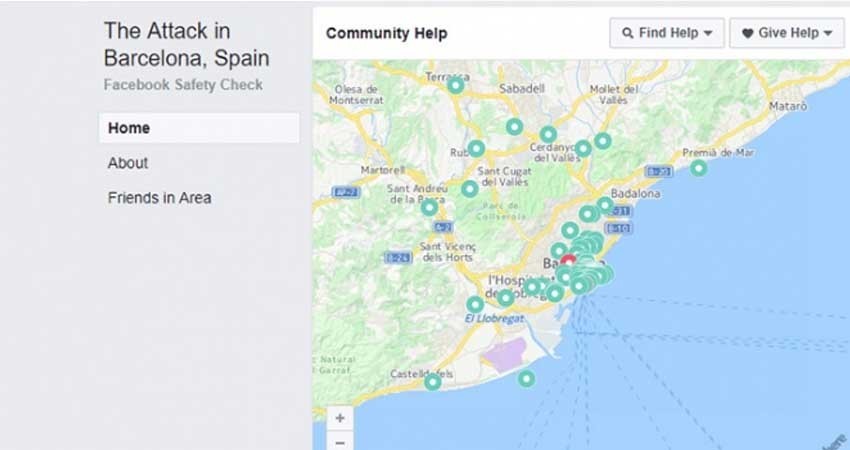850x450 pixels.
Task: Click the heart icon in Give Help
Action: coord(748,33)
